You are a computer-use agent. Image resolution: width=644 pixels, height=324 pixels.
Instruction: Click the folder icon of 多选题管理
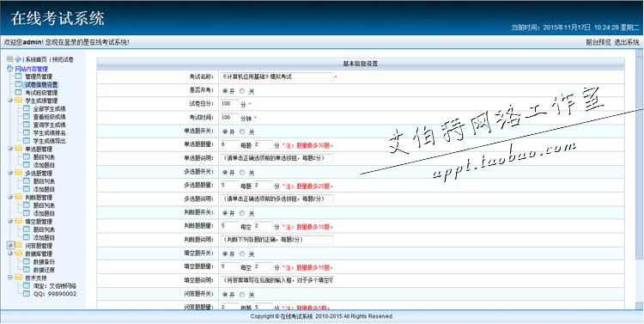pyautogui.click(x=18, y=173)
